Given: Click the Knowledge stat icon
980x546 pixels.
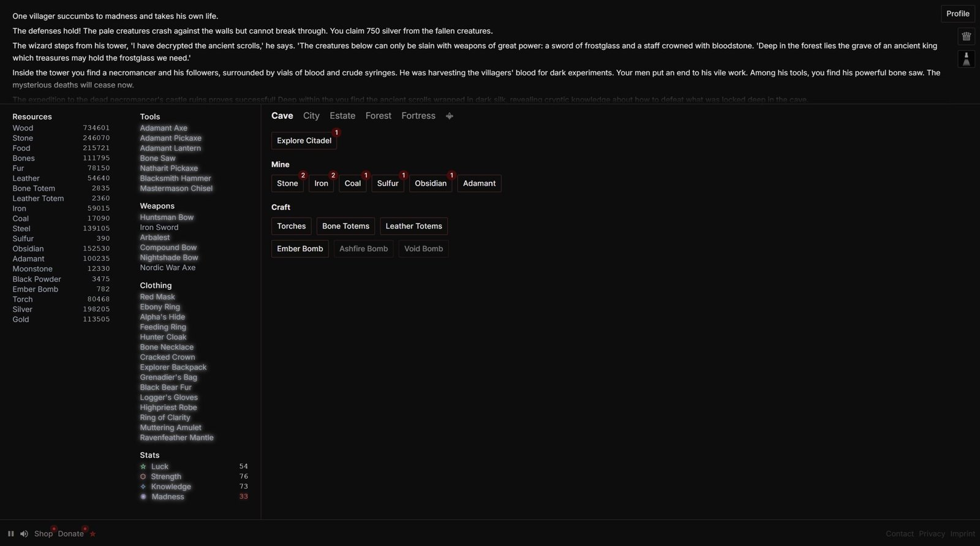Looking at the screenshot, I should [143, 487].
